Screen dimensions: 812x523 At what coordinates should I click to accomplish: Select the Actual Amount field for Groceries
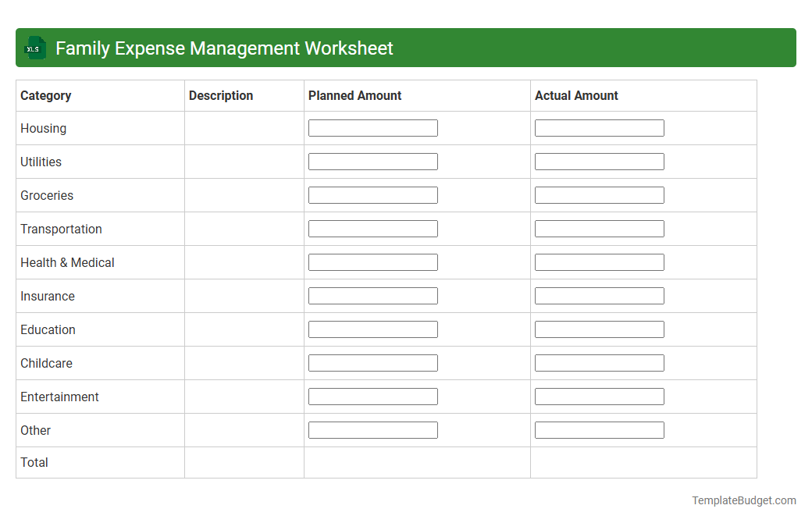point(599,194)
